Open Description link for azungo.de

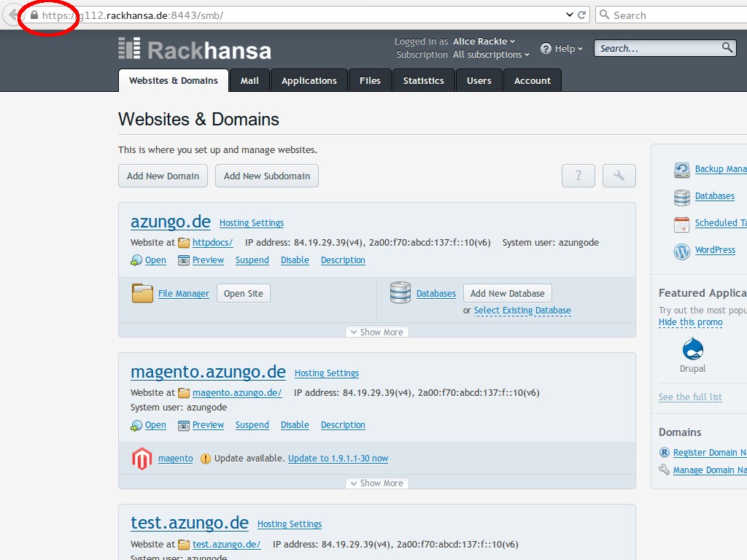pos(343,260)
